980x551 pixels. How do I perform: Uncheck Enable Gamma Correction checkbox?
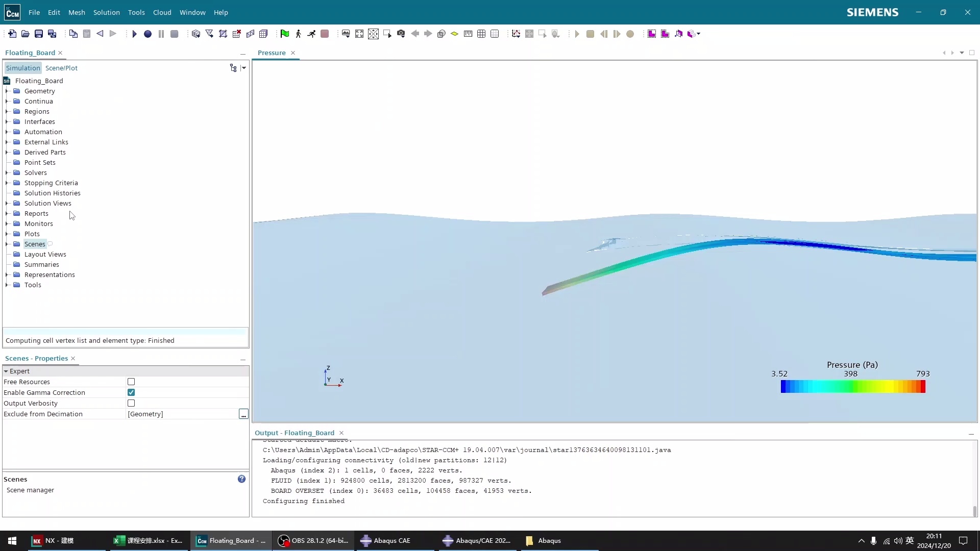point(131,392)
